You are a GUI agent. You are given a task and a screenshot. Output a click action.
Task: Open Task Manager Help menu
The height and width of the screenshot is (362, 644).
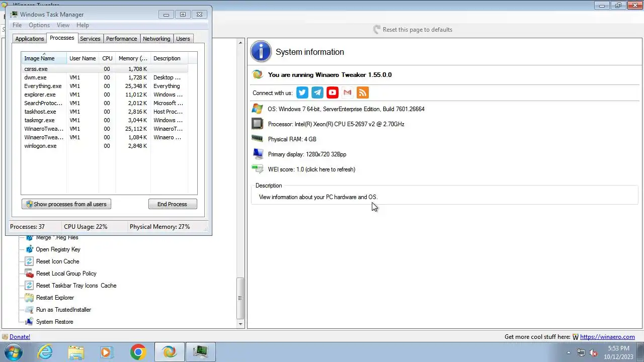pos(83,25)
